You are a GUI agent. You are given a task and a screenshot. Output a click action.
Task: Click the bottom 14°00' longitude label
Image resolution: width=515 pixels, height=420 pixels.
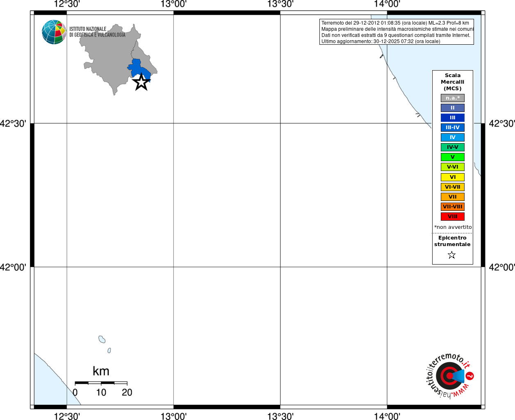(387, 416)
